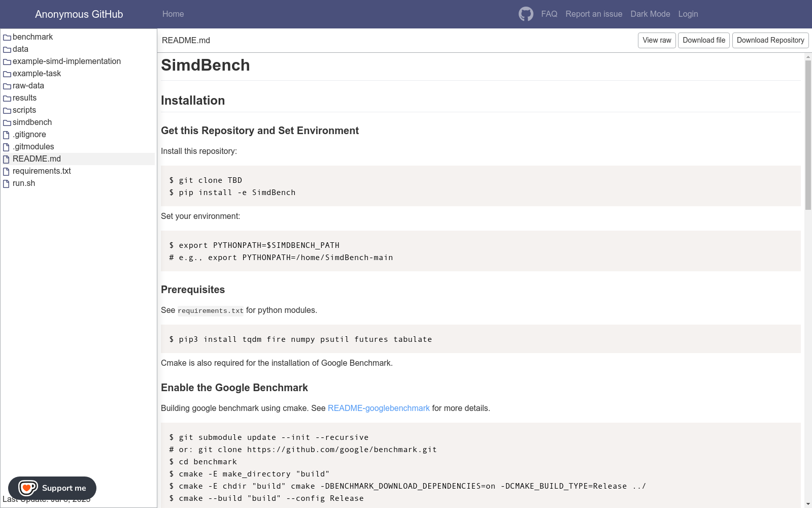Click Report an issue

594,14
